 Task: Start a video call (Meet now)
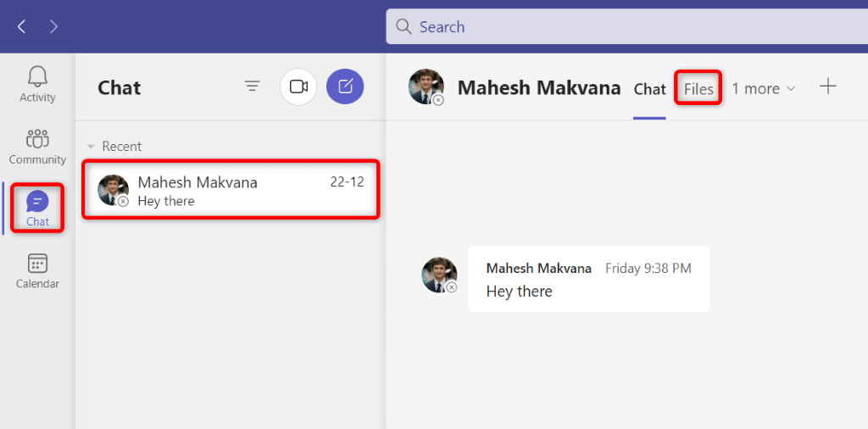[298, 86]
